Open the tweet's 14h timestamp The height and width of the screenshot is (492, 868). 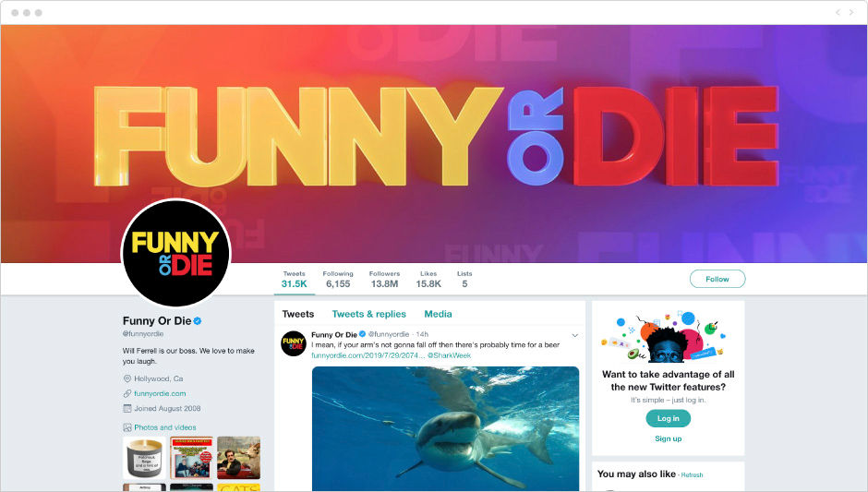click(x=422, y=334)
